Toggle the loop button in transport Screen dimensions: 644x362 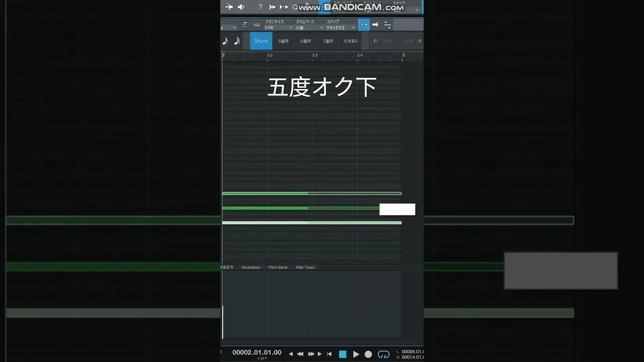point(383,354)
